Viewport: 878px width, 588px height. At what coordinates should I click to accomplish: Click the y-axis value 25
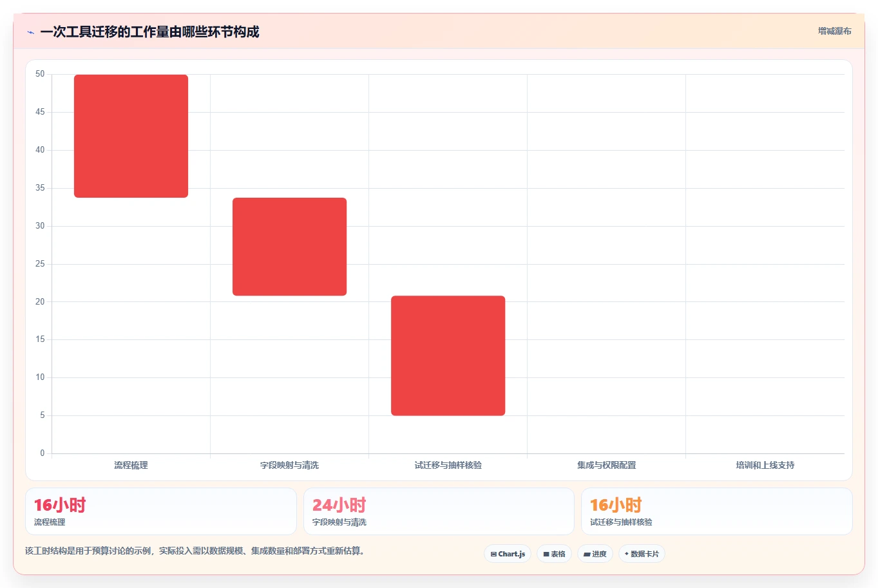tap(40, 263)
